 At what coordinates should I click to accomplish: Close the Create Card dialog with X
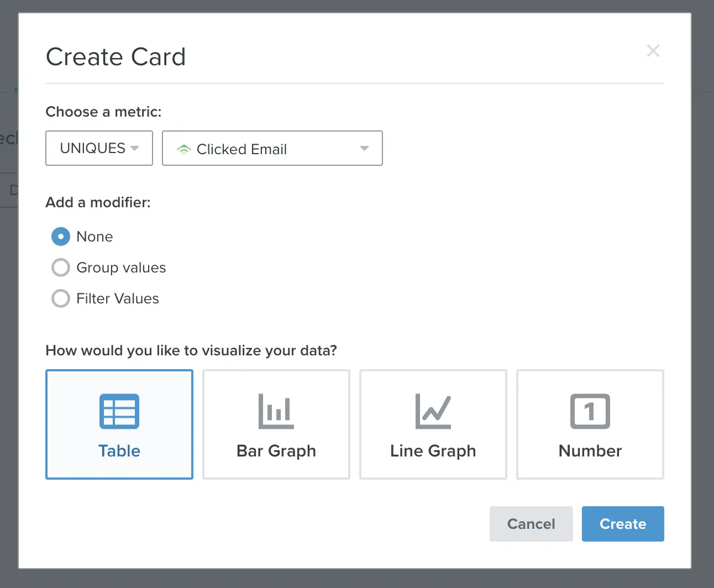[653, 51]
